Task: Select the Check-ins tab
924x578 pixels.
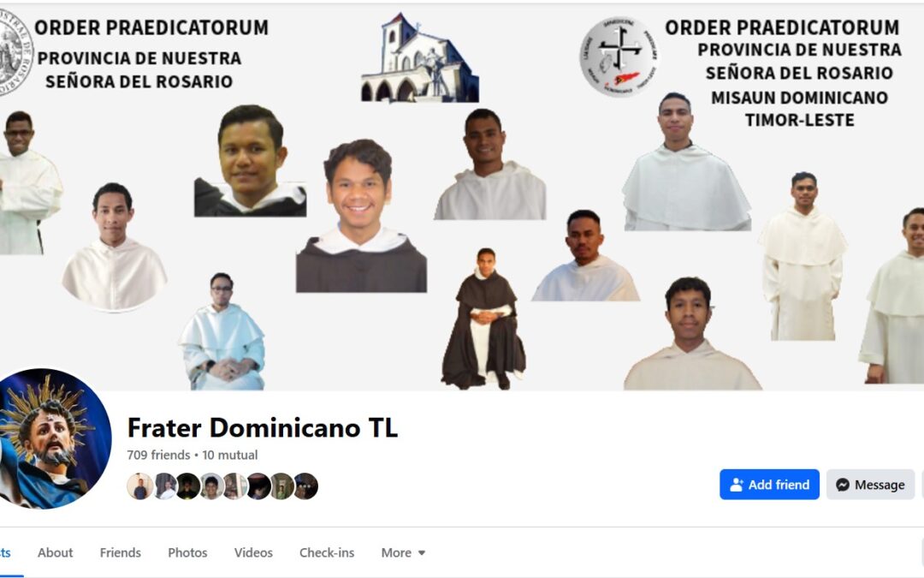Action: click(x=327, y=552)
